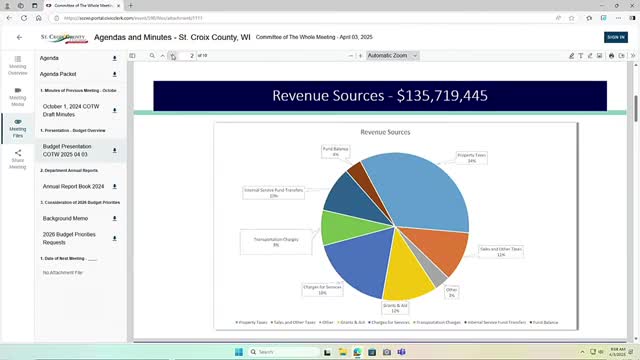Switch to Meeting Overview tab
This screenshot has height=360, width=640.
[x=18, y=66]
